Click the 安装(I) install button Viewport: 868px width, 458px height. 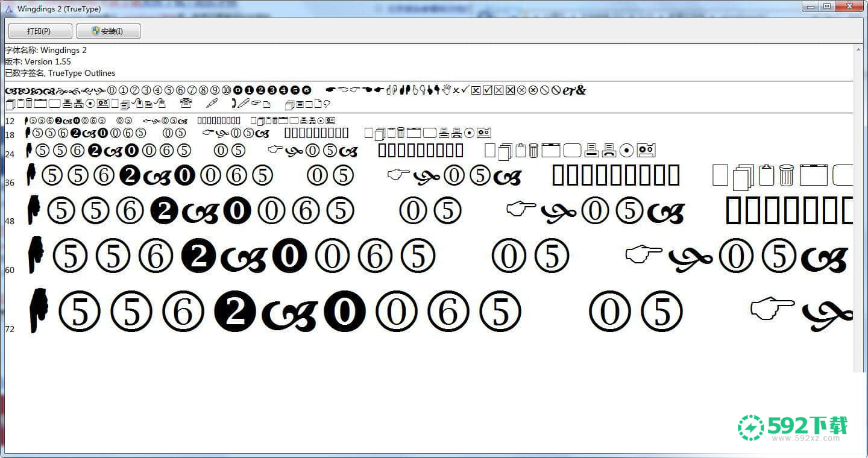(x=108, y=31)
